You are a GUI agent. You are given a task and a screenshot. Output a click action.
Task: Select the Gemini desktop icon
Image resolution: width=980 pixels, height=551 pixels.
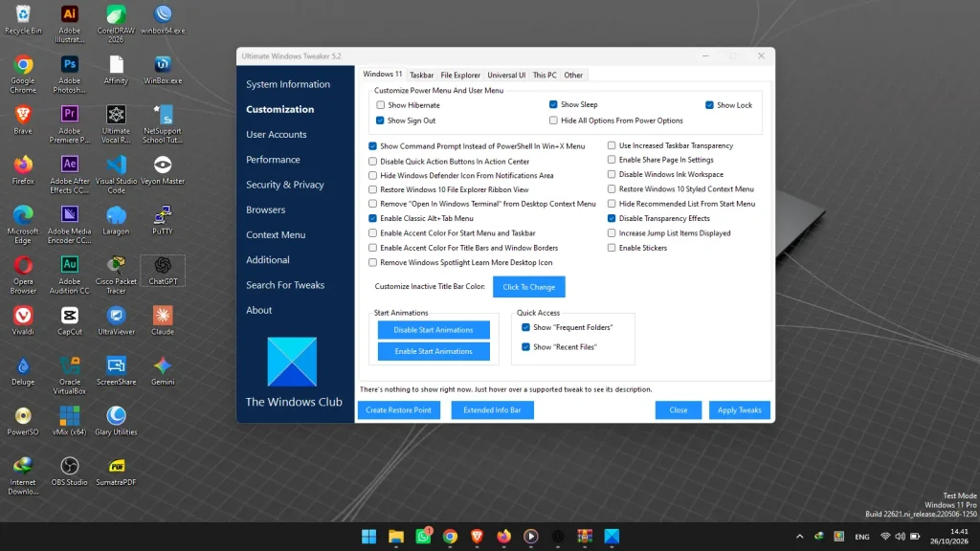coord(163,370)
